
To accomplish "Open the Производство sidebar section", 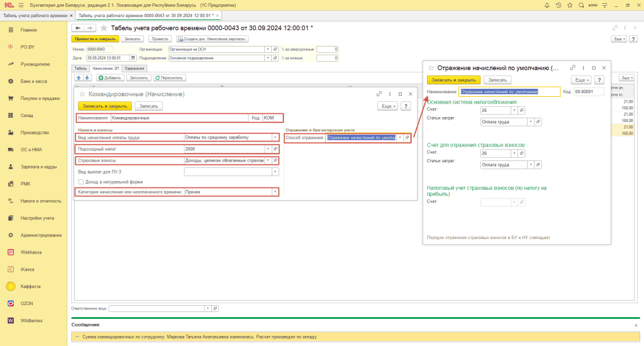I will coord(35,133).
